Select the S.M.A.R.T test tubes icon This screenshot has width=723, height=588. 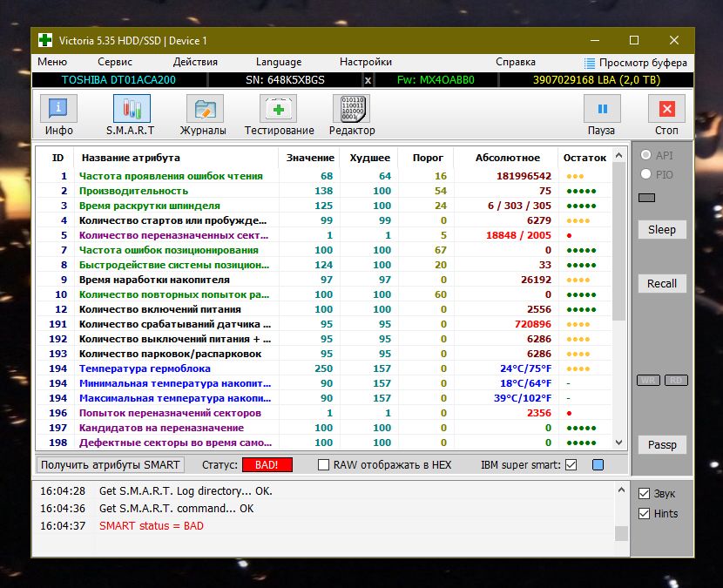click(x=132, y=109)
